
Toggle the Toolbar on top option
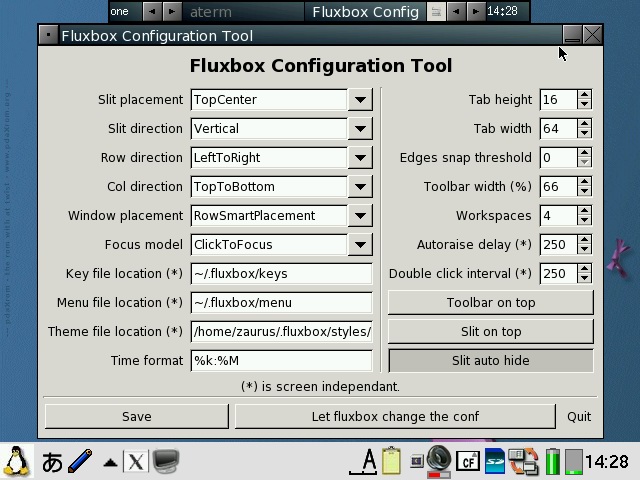coord(490,302)
